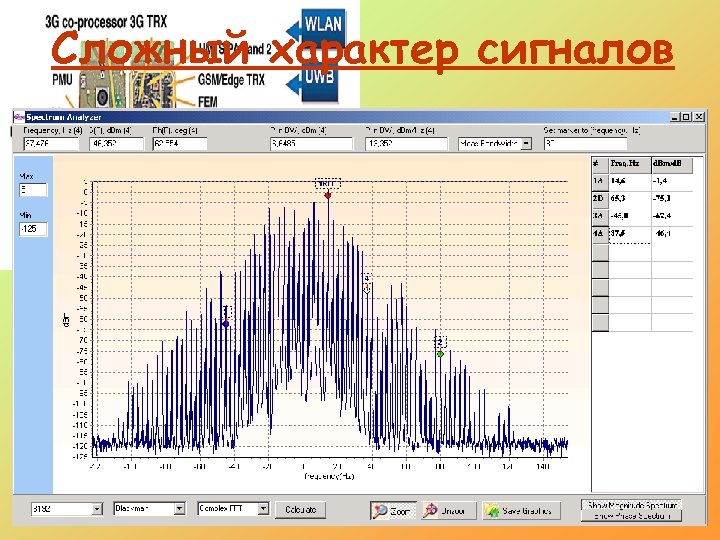
Task: Click the Set marker to frequency input field
Action: 585,144
